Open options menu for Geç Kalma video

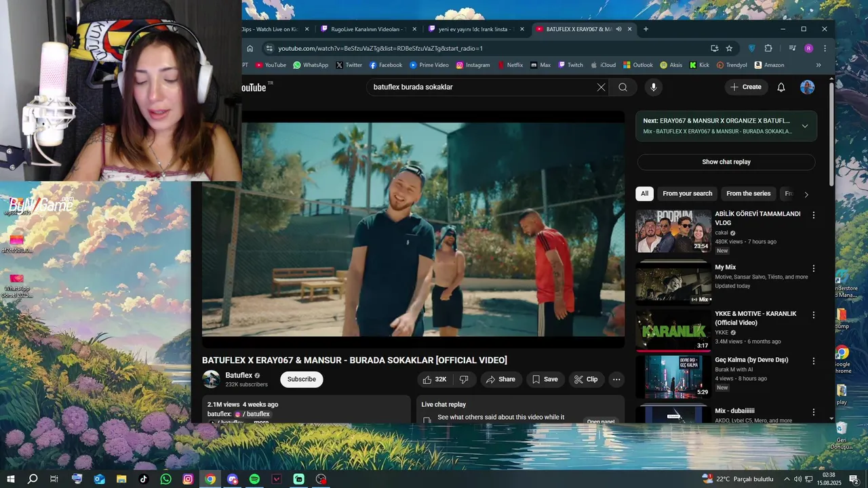[x=814, y=361]
